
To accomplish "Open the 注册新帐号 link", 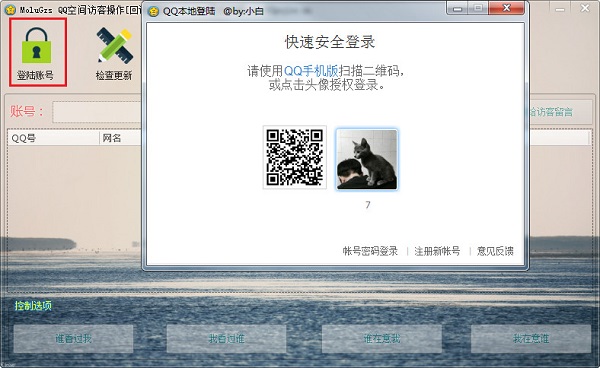I will click(x=437, y=251).
